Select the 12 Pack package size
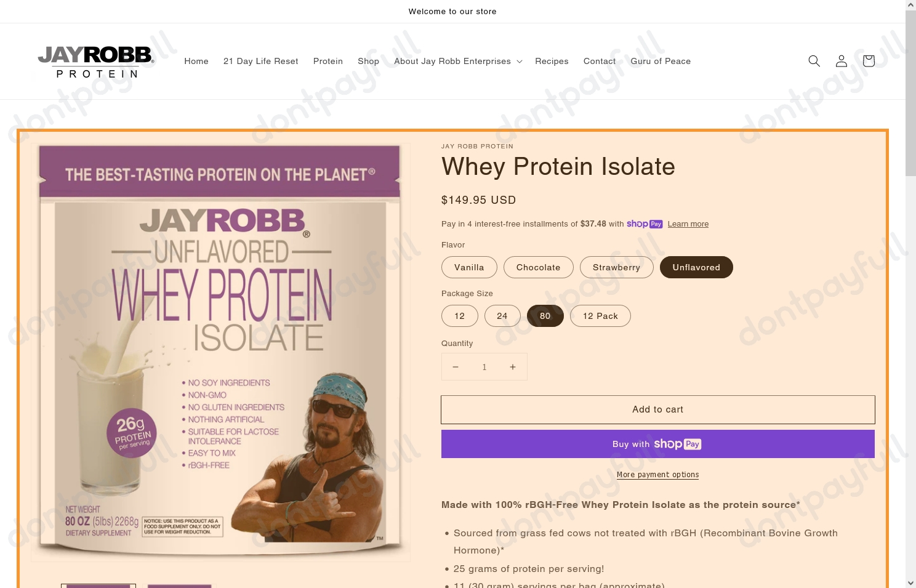 600,315
